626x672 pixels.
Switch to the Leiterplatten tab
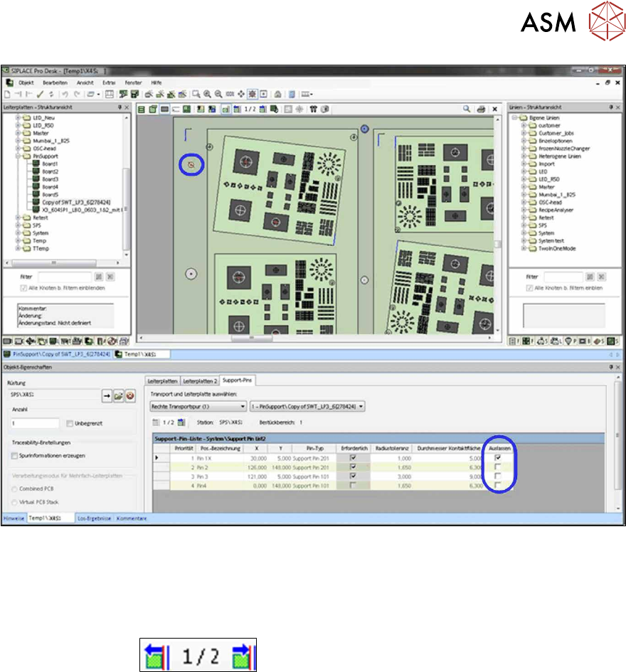point(162,381)
